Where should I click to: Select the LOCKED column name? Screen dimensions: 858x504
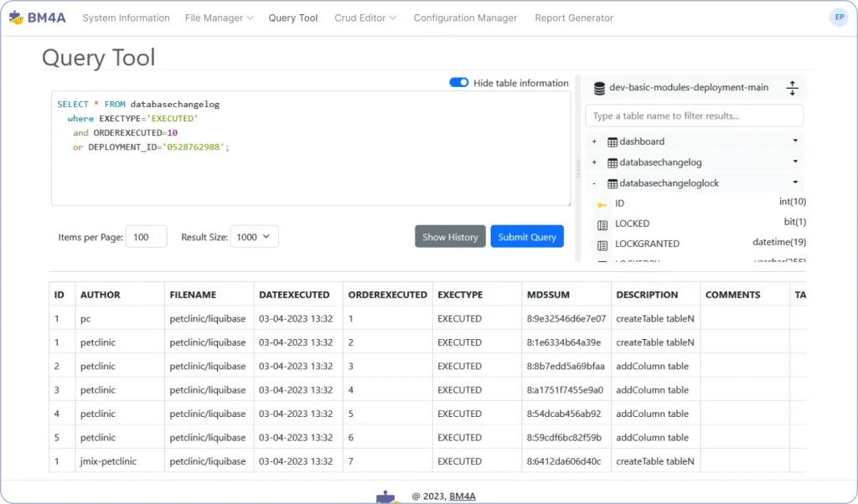point(632,224)
